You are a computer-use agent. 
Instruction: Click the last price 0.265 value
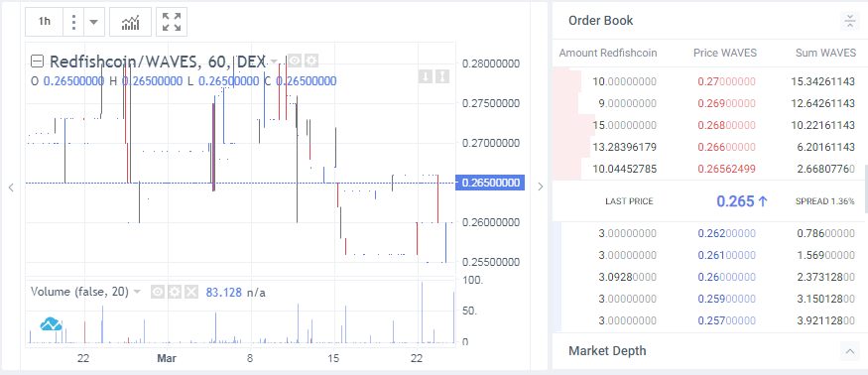[x=735, y=201]
